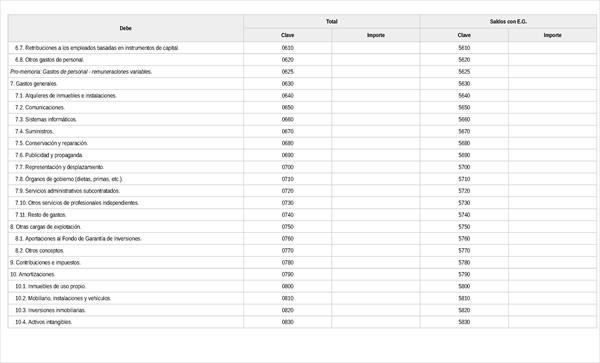This screenshot has height=363, width=600.
Task: Click the Pro-memoria Gastos de personal row
Action: tap(302, 72)
